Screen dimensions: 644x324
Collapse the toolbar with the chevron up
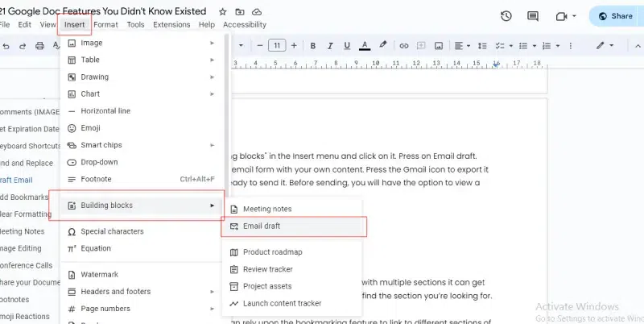coord(638,46)
